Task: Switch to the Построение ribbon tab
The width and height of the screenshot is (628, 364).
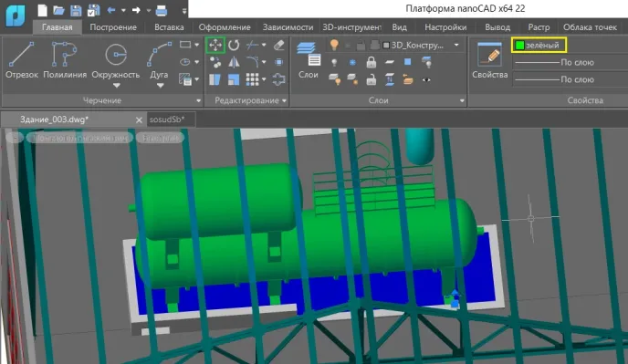Action: pos(113,27)
